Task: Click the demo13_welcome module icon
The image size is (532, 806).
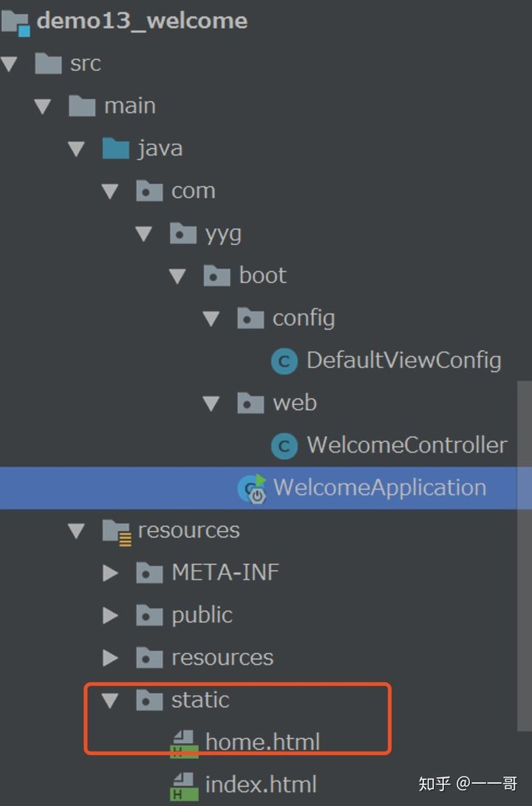Action: tap(15, 21)
